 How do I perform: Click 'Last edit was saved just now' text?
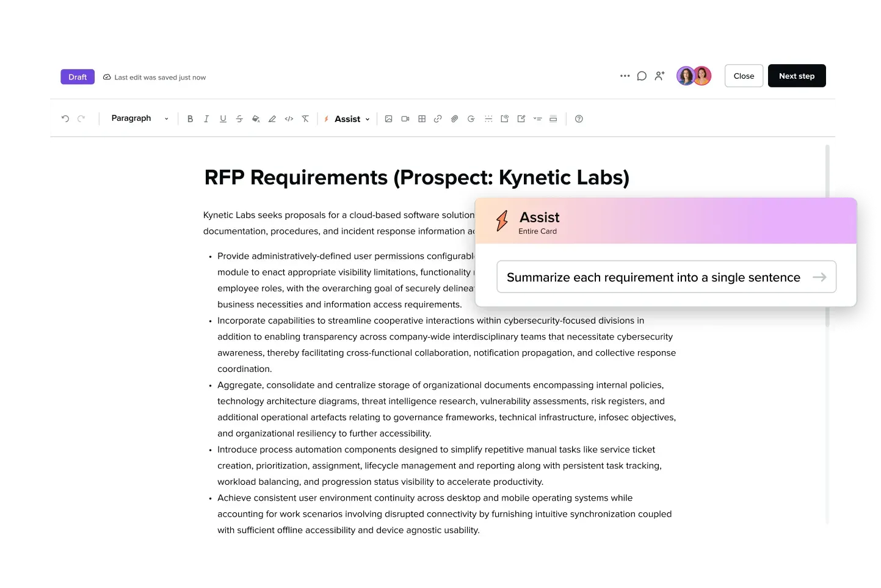[160, 78]
